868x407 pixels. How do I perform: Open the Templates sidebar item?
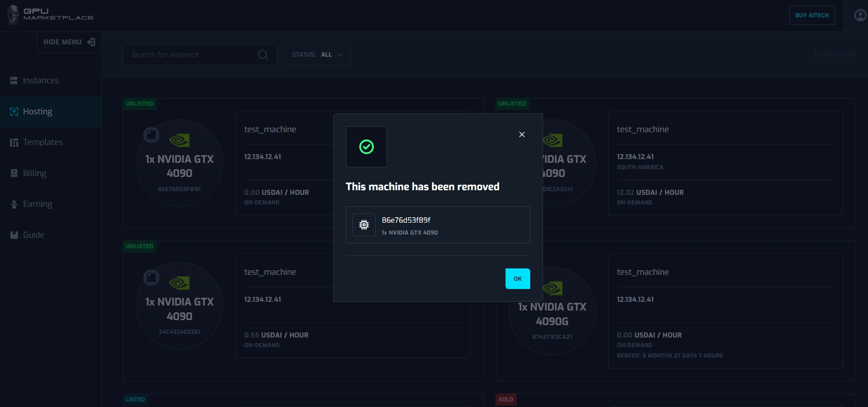pos(43,142)
